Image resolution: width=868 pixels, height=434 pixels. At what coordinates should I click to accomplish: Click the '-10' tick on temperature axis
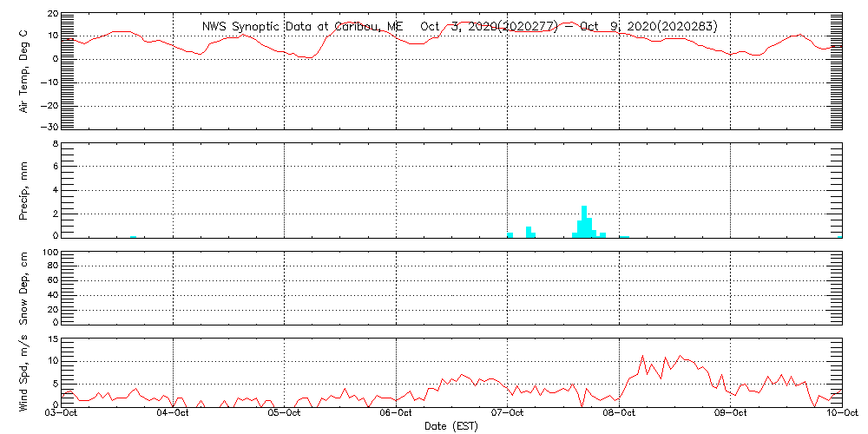49,82
